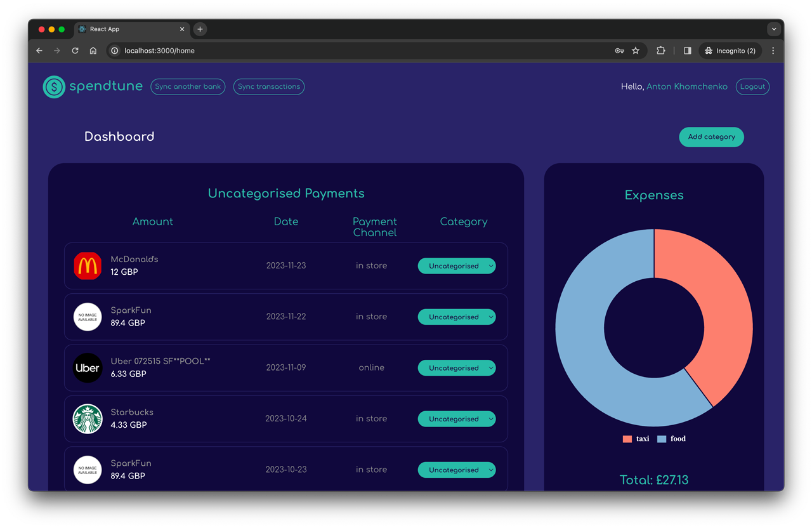
Task: Click the browser forward arrow
Action: pos(57,51)
